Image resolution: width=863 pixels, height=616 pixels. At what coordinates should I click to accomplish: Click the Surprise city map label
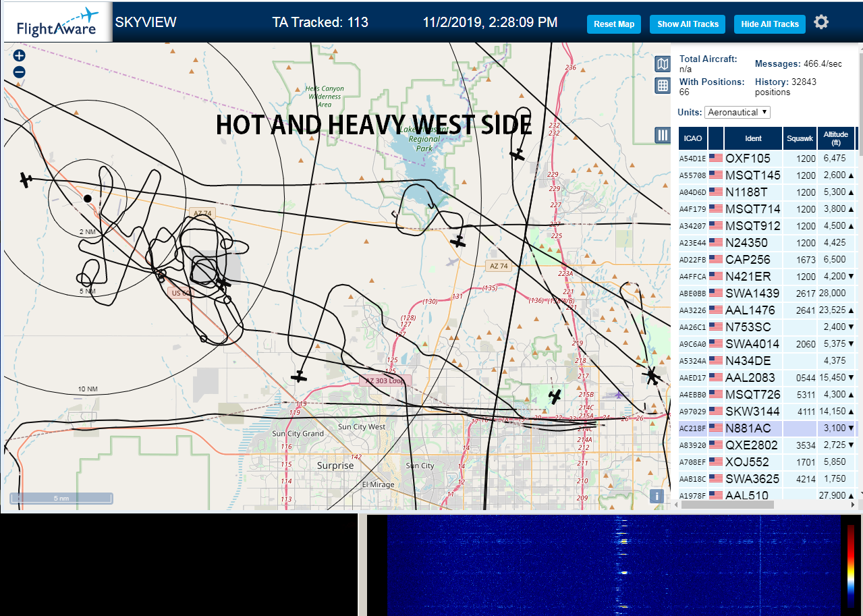tap(335, 466)
